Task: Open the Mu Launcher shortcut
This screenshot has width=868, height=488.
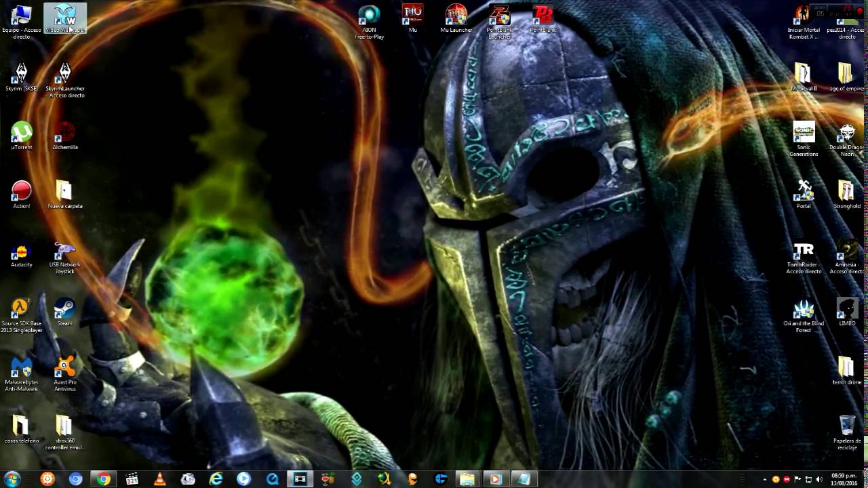Action: click(x=456, y=18)
